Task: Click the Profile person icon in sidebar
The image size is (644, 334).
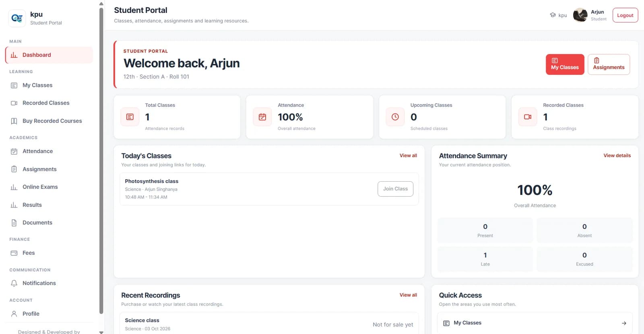Action: pos(14,314)
